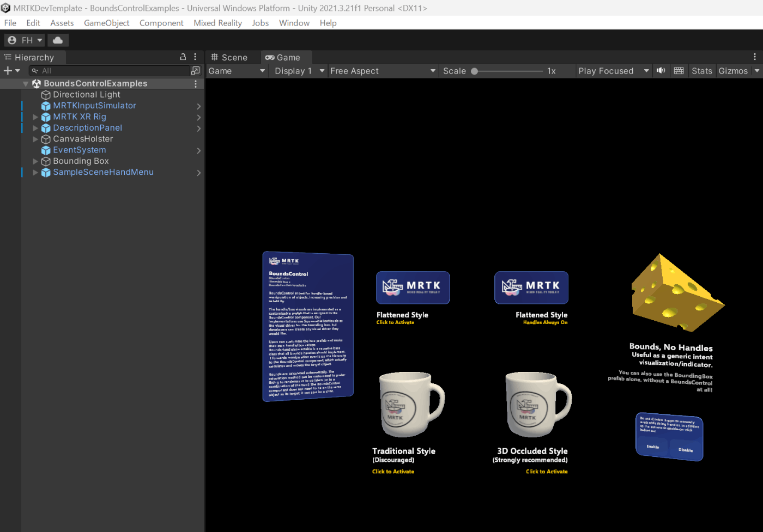
Task: Click the CanvasHolster object icon
Action: (46, 139)
